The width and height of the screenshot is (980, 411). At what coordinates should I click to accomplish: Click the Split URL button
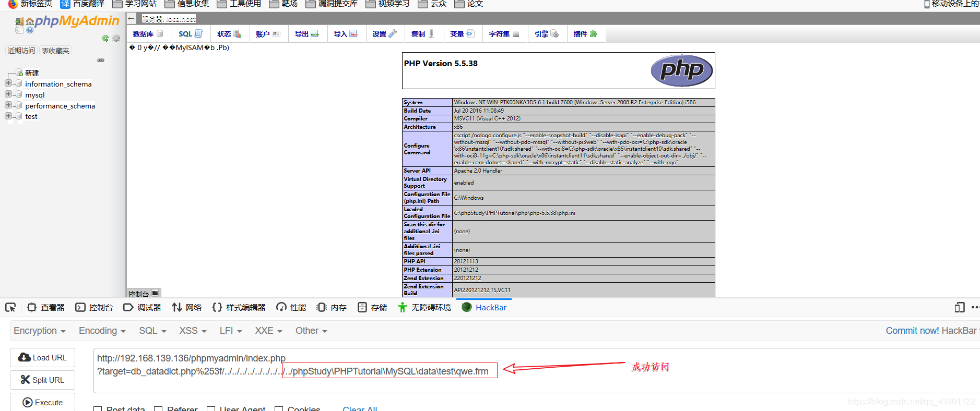pos(42,380)
